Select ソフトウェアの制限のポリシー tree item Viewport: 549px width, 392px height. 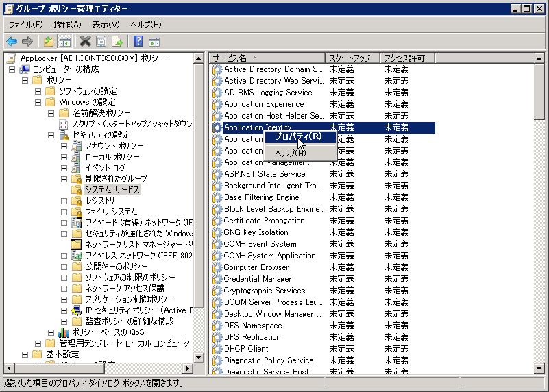(x=130, y=278)
